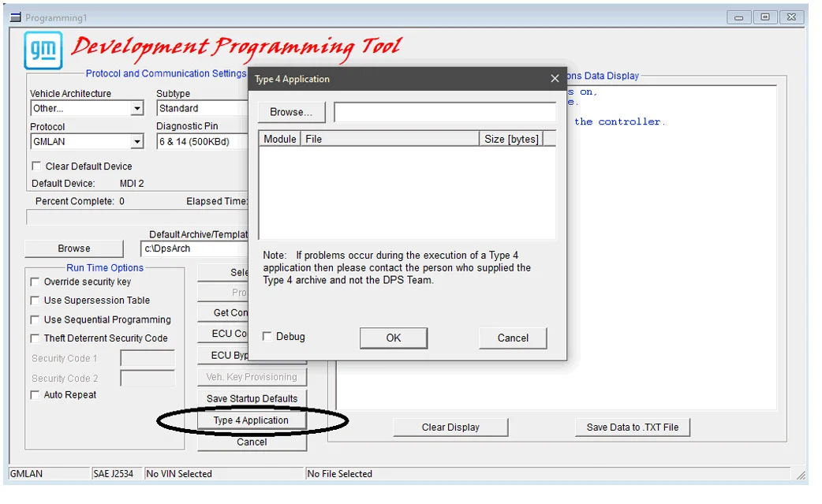Check Use Supersession Table
The image size is (822, 504).
click(35, 301)
